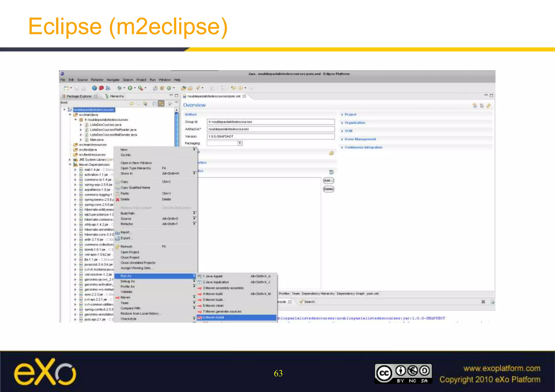Open the Window menu
Viewport: 555px width, 392px height.
click(165, 80)
